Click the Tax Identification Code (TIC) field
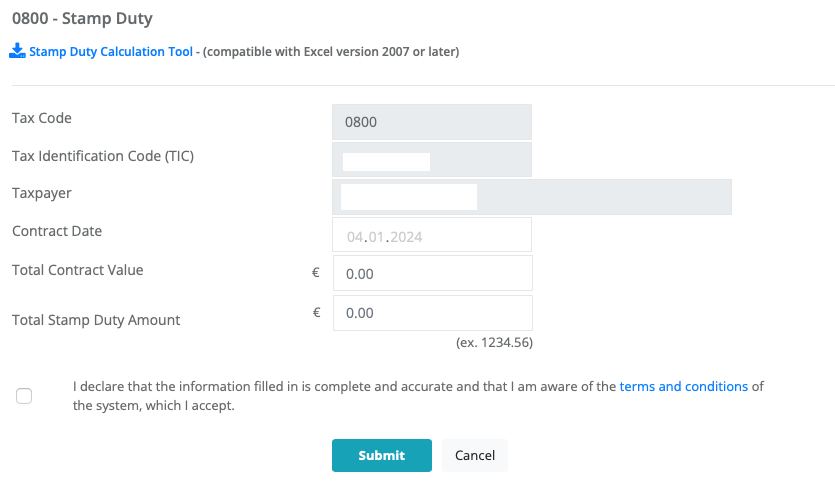 (431, 160)
